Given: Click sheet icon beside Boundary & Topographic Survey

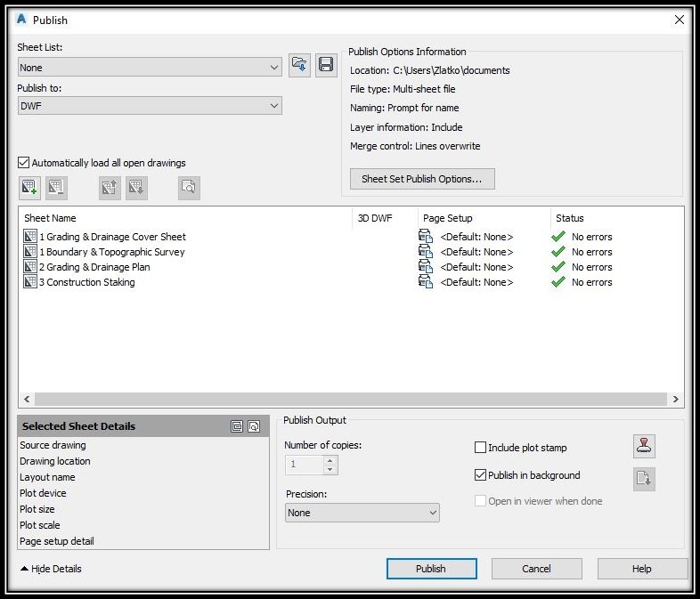Looking at the screenshot, I should pyautogui.click(x=30, y=252).
